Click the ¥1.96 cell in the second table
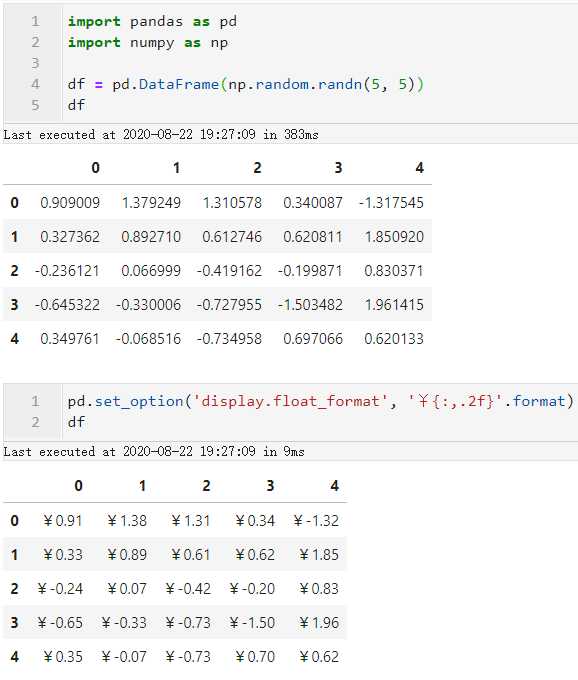Viewport: 578px width, 680px height. (319, 623)
